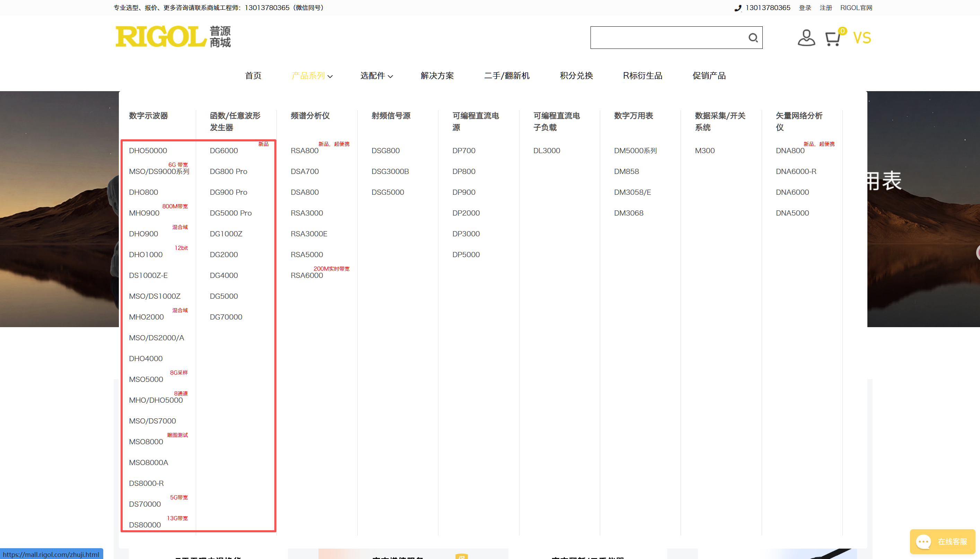Open the 解决方案 menu item

437,76
